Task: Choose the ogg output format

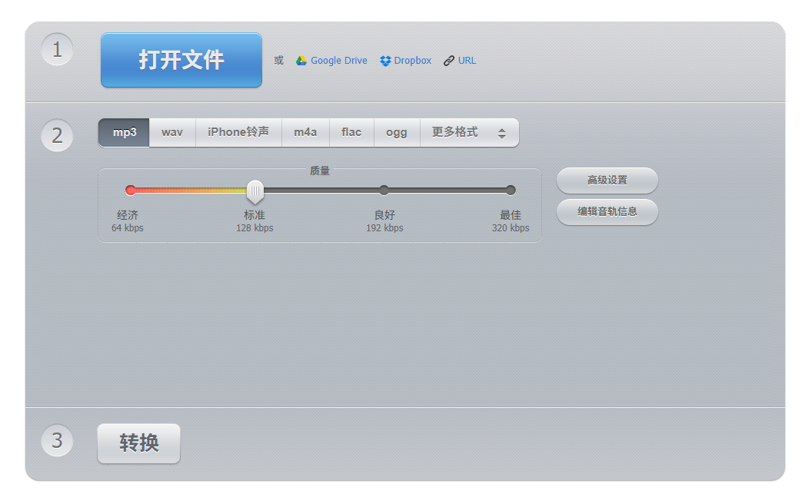Action: coord(397,132)
